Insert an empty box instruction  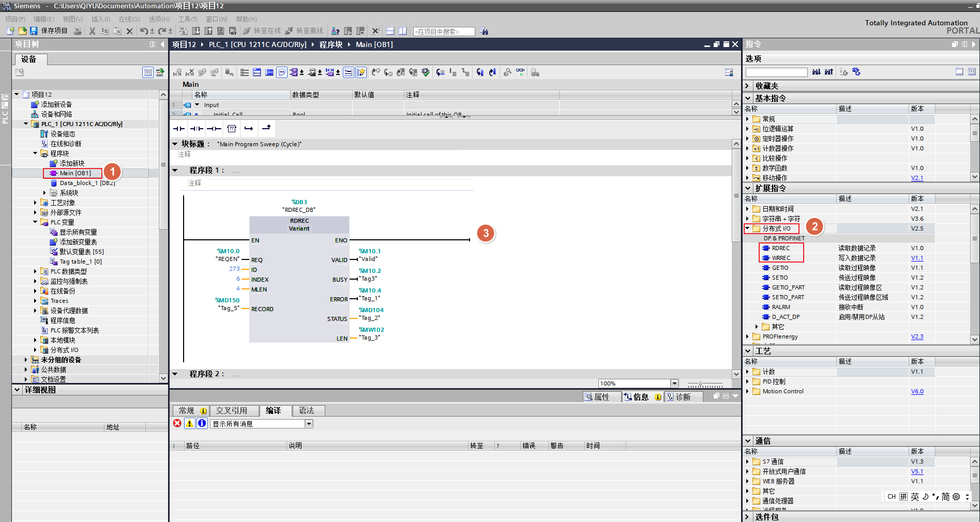(231, 128)
